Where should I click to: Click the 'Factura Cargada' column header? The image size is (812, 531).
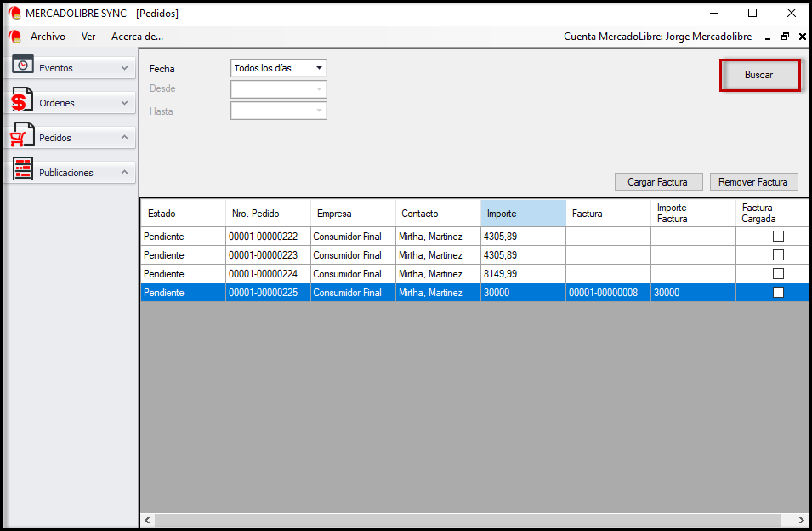click(x=771, y=214)
